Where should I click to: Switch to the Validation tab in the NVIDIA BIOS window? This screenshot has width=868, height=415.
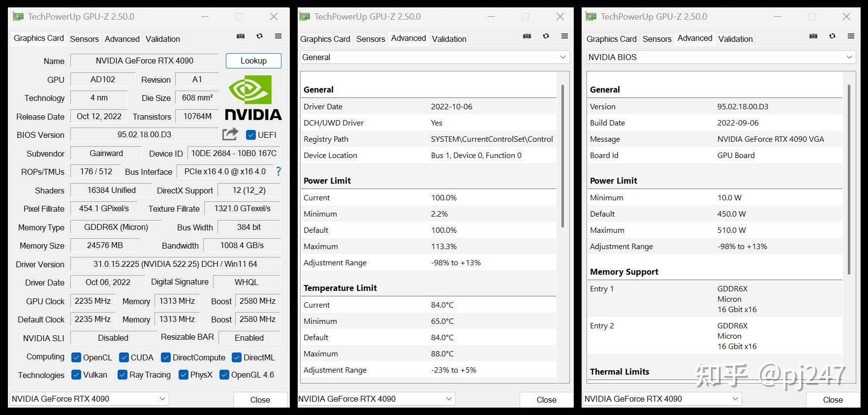[736, 39]
